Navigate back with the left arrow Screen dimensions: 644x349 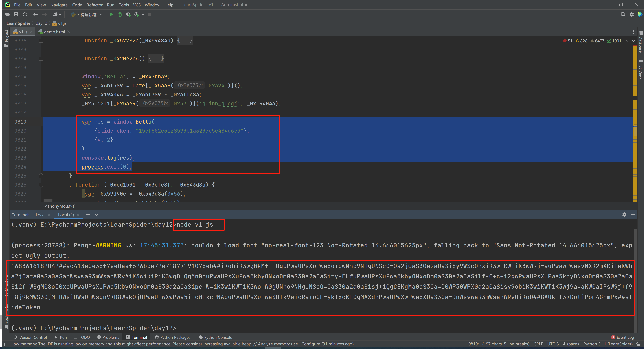pos(35,15)
